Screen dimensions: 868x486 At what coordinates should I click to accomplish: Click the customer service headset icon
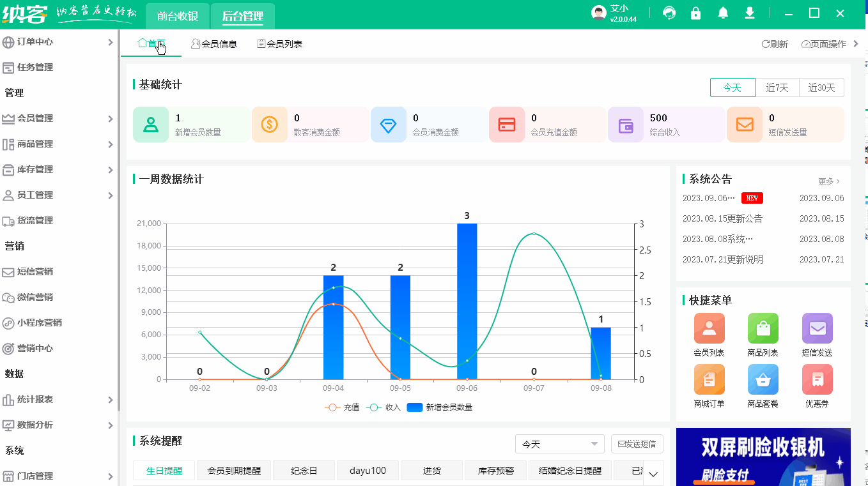pyautogui.click(x=669, y=12)
